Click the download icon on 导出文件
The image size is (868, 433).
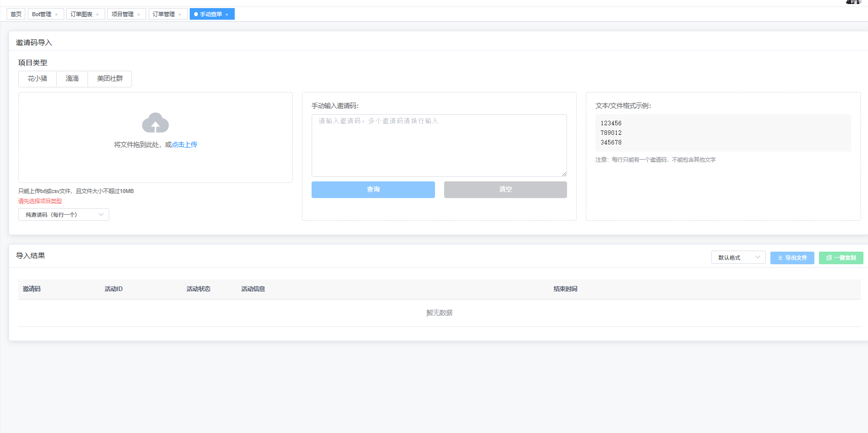click(780, 258)
